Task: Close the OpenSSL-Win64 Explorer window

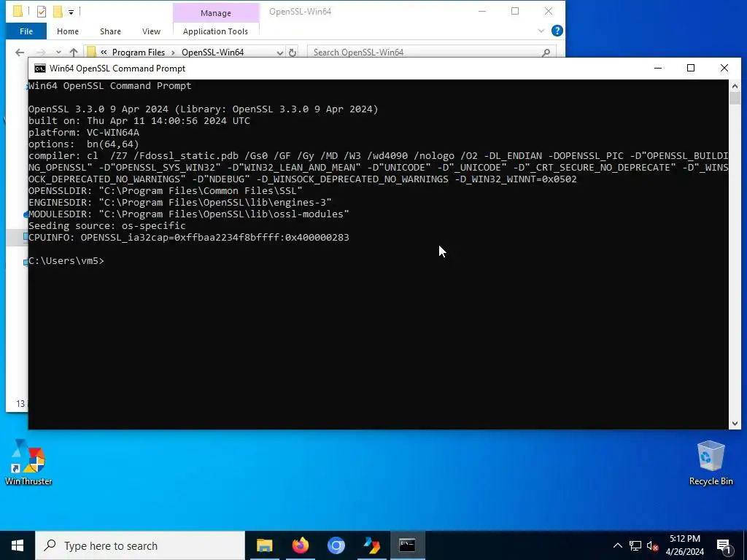Action: click(x=549, y=12)
